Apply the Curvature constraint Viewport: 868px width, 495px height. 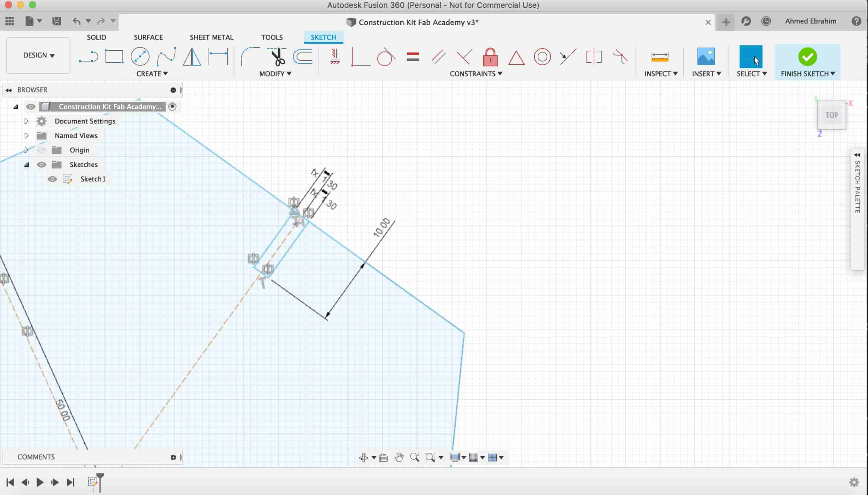[620, 56]
